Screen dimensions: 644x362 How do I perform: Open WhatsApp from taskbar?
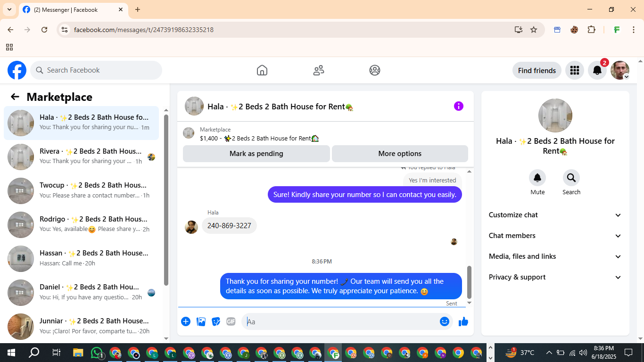pyautogui.click(x=97, y=353)
